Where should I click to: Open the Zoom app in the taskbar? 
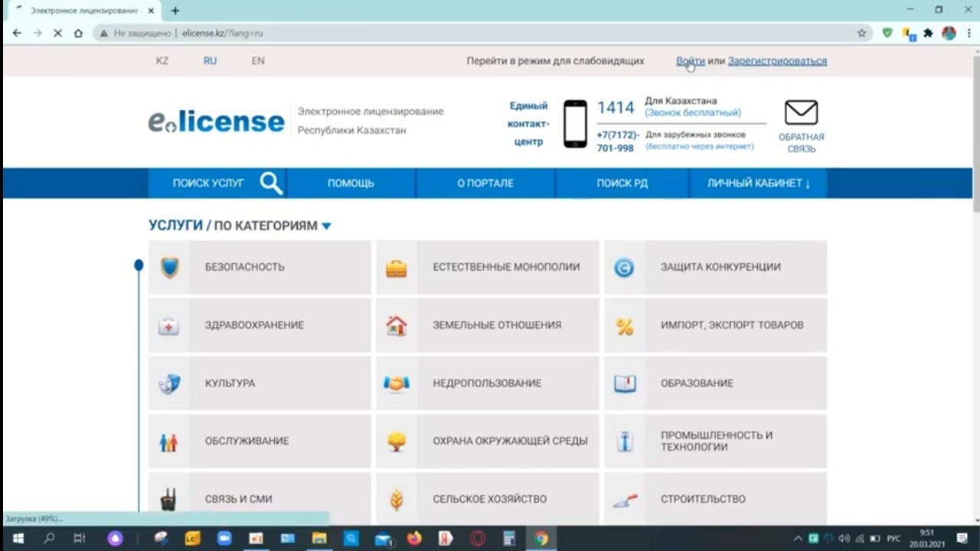point(224,539)
